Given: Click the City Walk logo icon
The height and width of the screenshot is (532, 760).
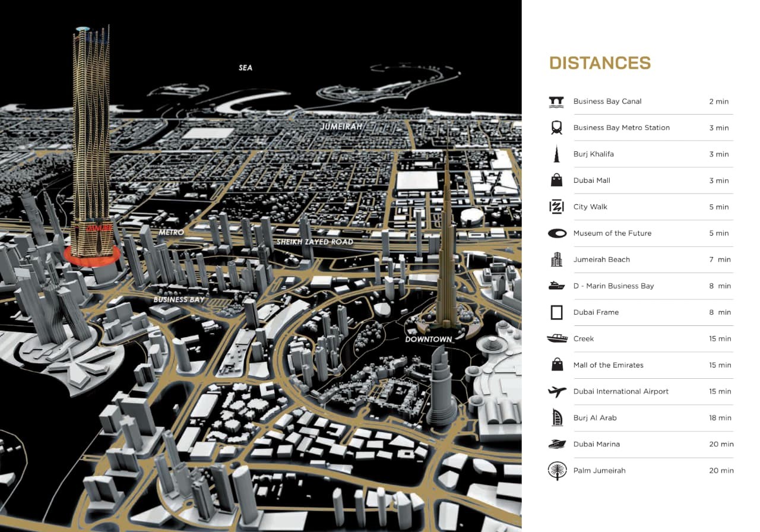Looking at the screenshot, I should [x=556, y=207].
